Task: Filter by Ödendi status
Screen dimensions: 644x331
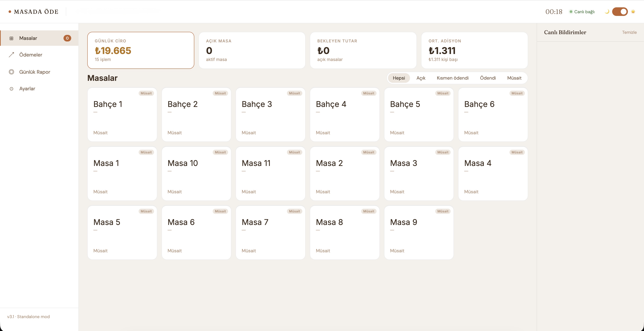Action: click(x=488, y=78)
